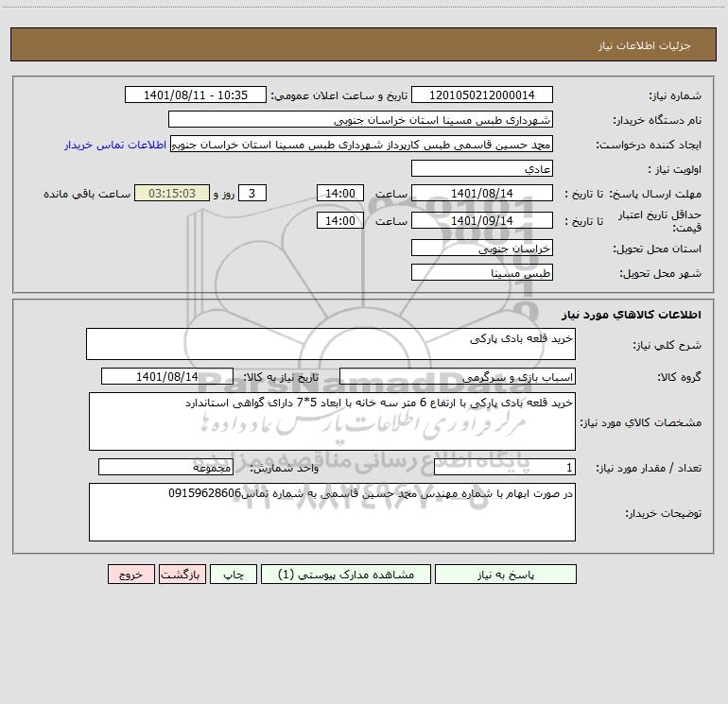Click the buyer notes text area
Image resolution: width=728 pixels, height=704 pixels.
(332, 512)
